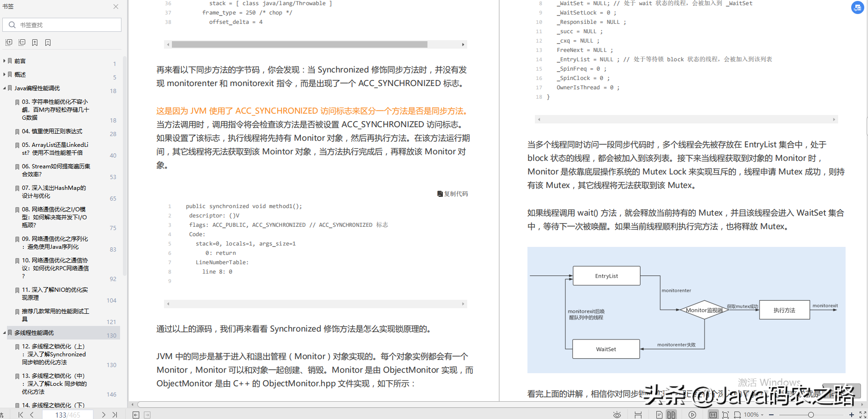
Task: Go to the previous page
Action: coord(32,415)
